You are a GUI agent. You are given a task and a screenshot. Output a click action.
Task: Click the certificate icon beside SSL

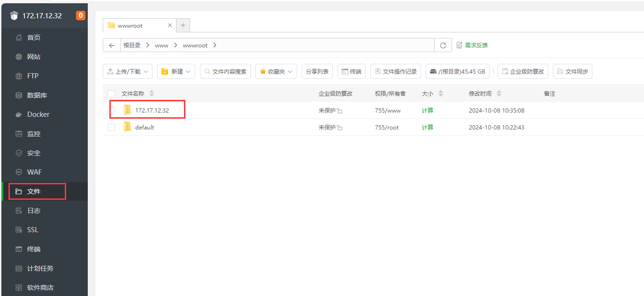click(19, 230)
